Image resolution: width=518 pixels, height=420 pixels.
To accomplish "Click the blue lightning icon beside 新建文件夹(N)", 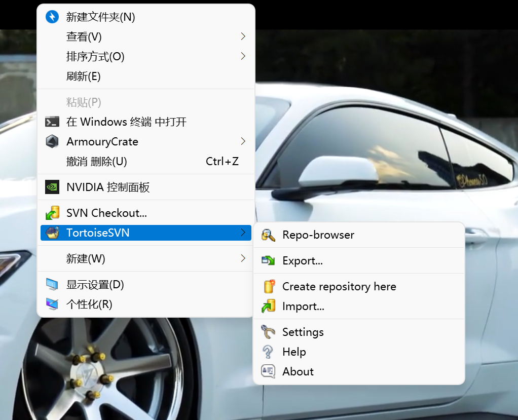I will click(x=52, y=17).
